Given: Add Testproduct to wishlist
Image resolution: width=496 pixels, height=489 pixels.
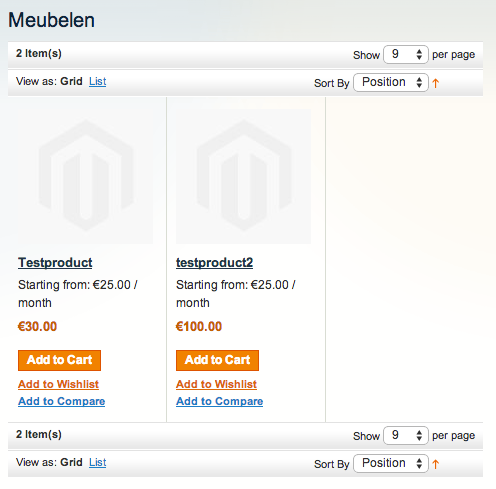Looking at the screenshot, I should point(58,384).
